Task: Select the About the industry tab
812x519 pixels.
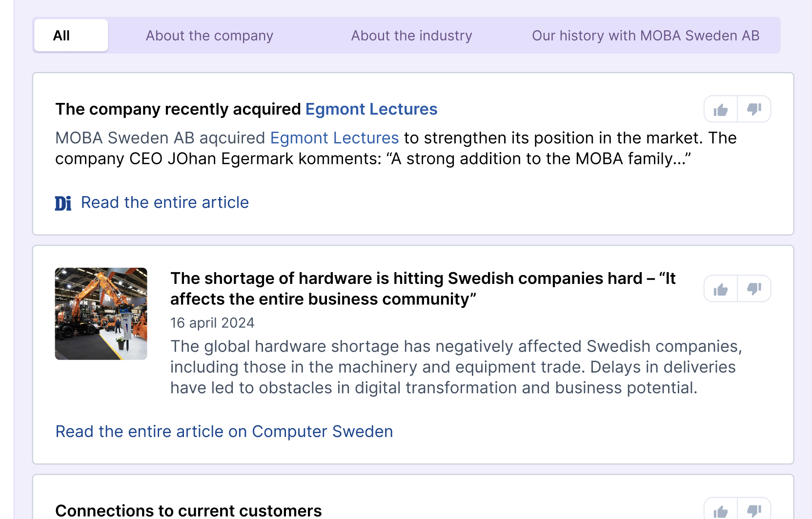Action: (411, 36)
